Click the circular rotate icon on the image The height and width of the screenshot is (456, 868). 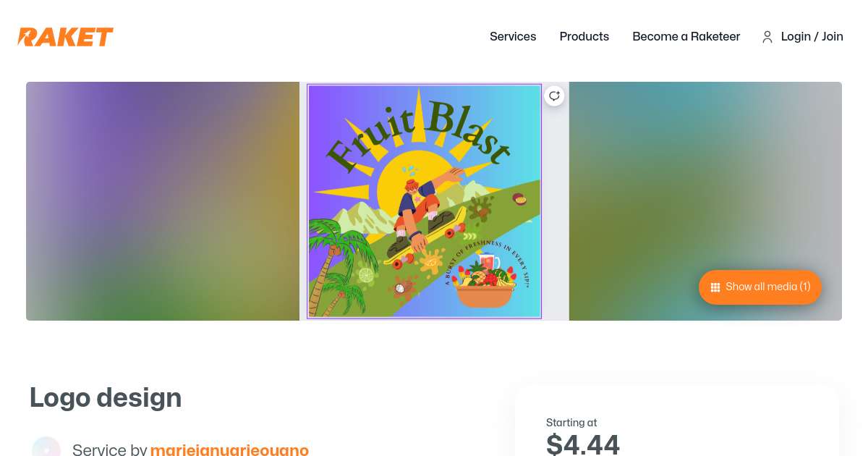(554, 96)
